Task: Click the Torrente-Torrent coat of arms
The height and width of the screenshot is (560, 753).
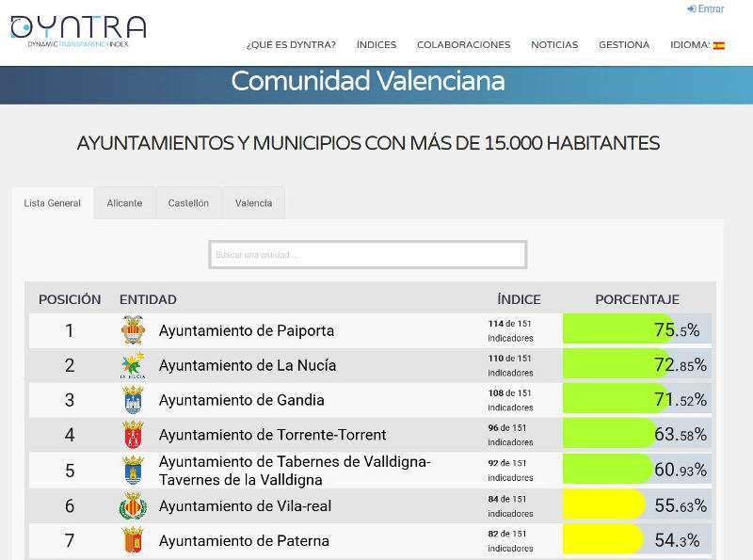Action: [133, 434]
